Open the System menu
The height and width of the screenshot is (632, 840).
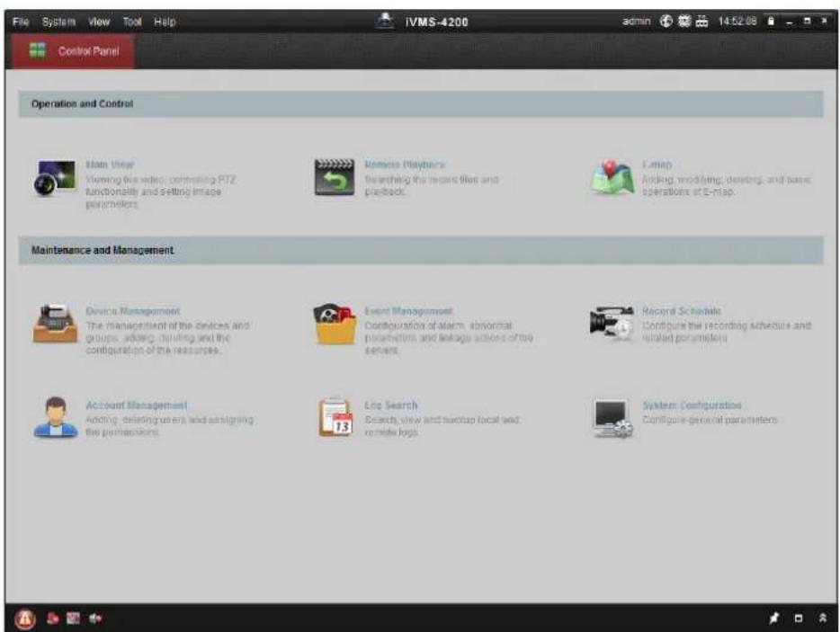coord(59,22)
